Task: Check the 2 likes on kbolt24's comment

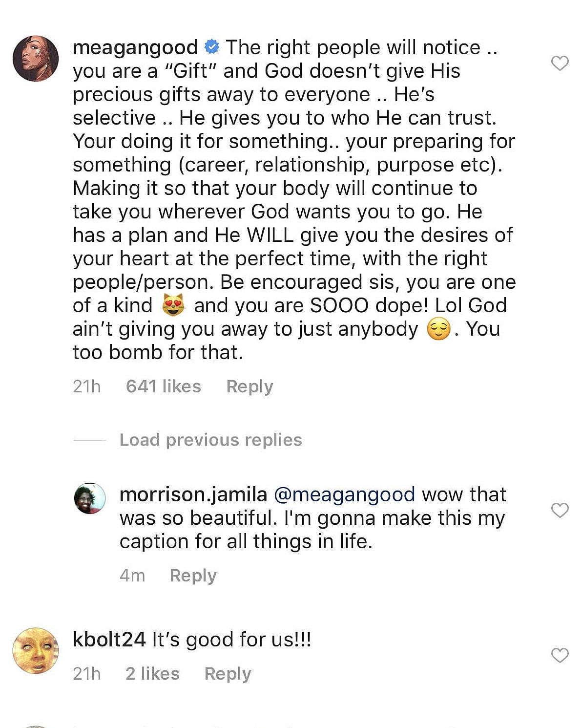Action: tap(153, 674)
